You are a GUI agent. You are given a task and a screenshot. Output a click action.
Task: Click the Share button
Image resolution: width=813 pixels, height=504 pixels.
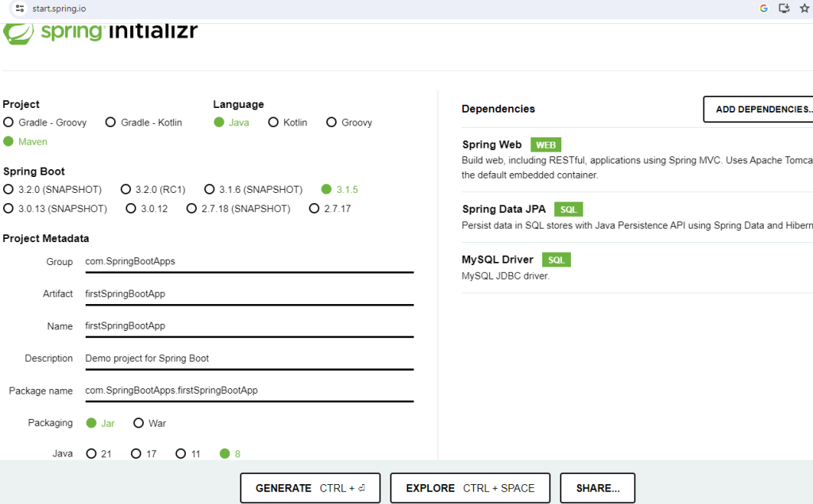pyautogui.click(x=598, y=488)
